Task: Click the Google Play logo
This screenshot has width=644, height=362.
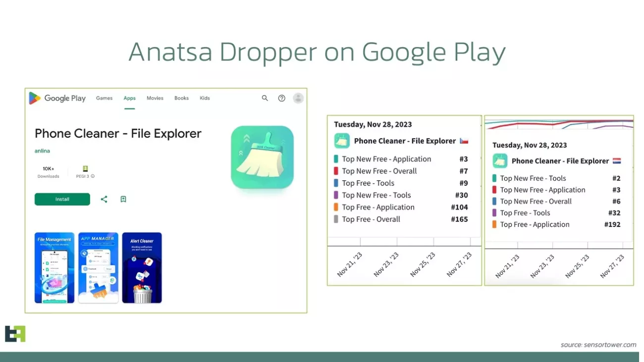Action: point(57,98)
